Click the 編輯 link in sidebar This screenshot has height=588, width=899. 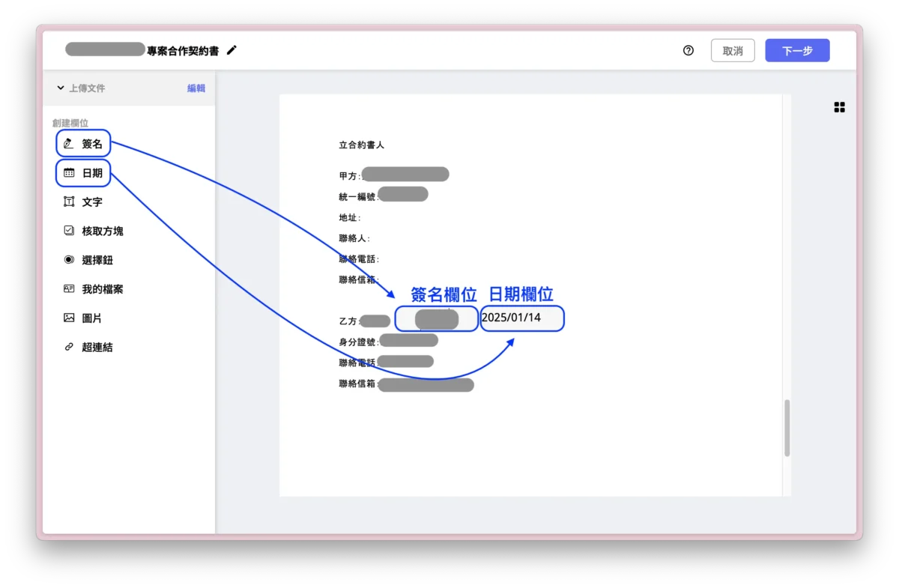196,88
